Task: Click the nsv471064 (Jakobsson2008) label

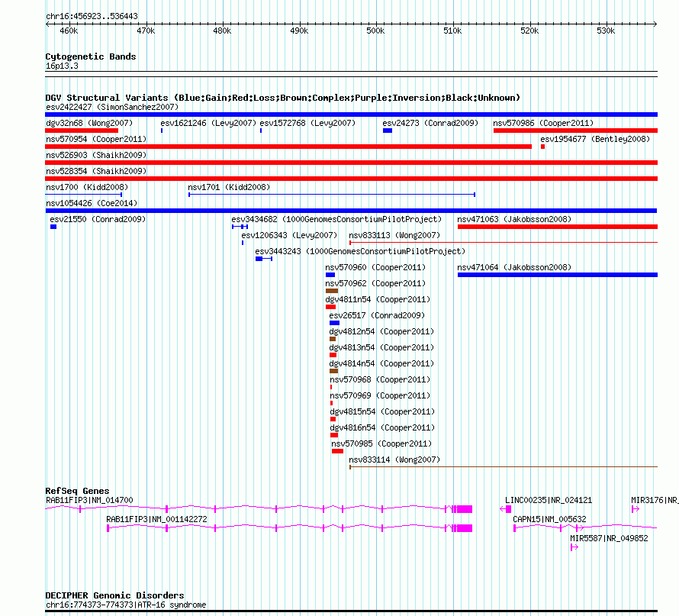Action: click(514, 267)
